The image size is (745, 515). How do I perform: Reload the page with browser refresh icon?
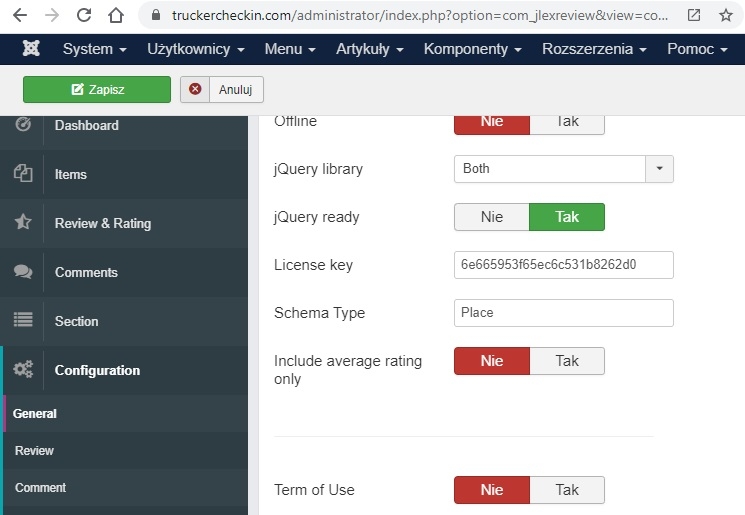[84, 16]
